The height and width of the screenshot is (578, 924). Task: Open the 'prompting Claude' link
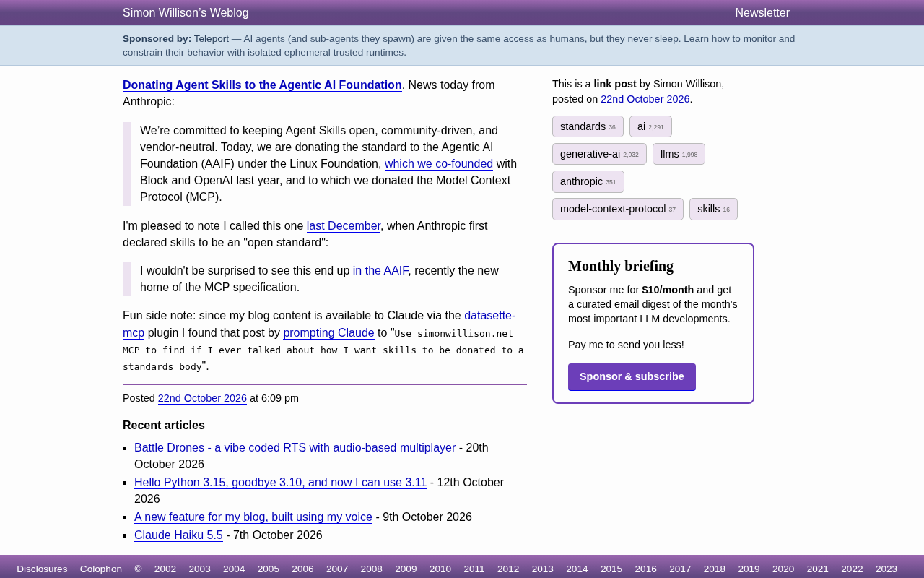pyautogui.click(x=328, y=333)
